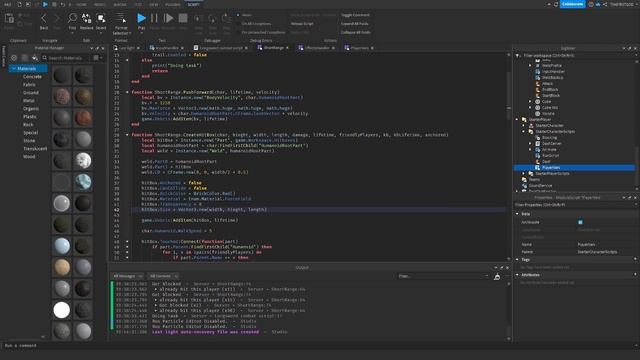Screen dimensions: 640x360
Task: Expand the StarterPlayerScripts tree node
Action: coord(524,173)
